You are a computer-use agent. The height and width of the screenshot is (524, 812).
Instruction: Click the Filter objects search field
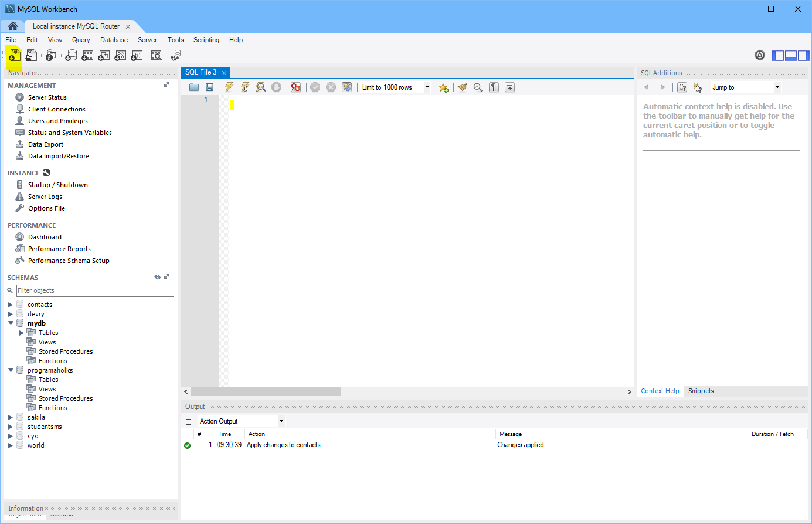click(x=94, y=290)
